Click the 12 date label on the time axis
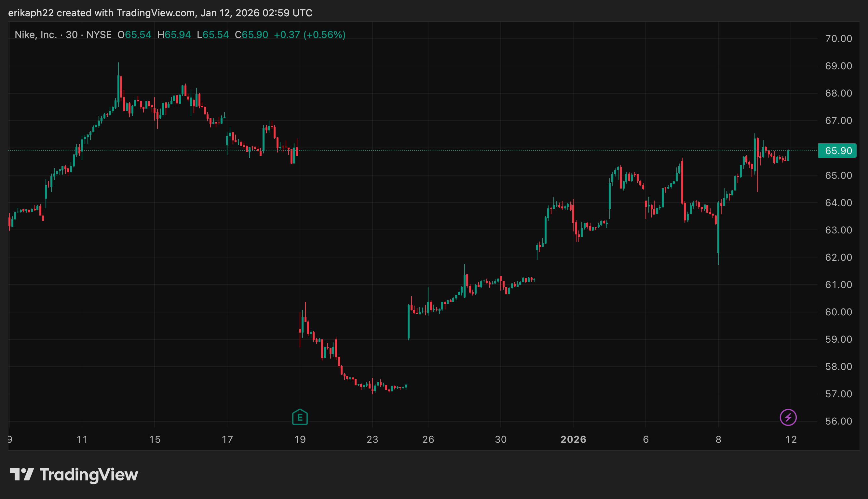The image size is (868, 499). click(791, 440)
